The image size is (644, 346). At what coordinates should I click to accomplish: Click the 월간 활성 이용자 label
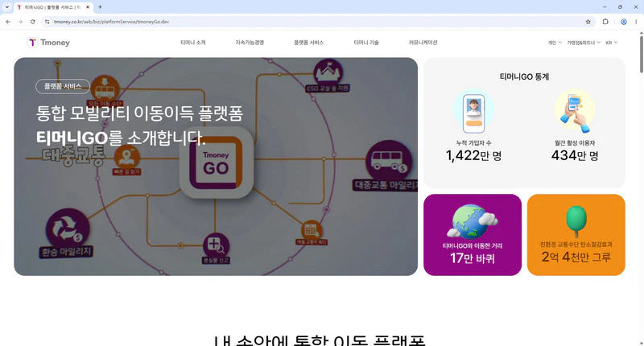coord(575,143)
